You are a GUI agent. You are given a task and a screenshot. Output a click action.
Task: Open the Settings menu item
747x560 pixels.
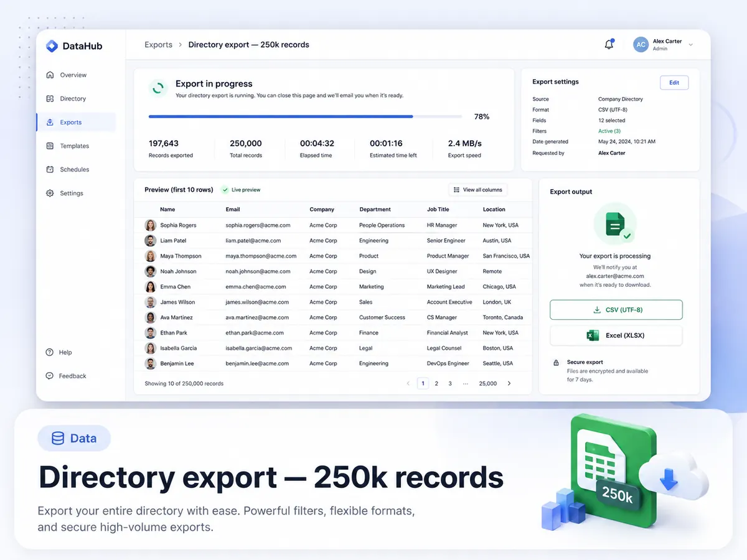point(76,194)
